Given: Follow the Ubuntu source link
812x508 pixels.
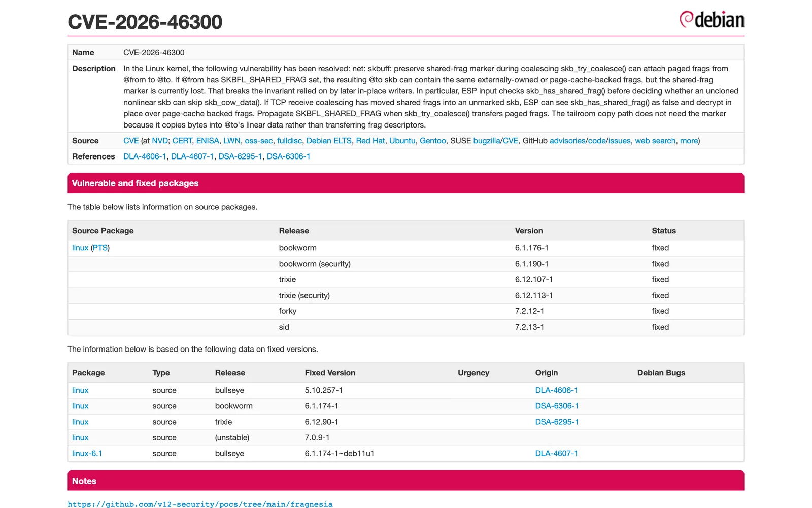Looking at the screenshot, I should pos(402,141).
